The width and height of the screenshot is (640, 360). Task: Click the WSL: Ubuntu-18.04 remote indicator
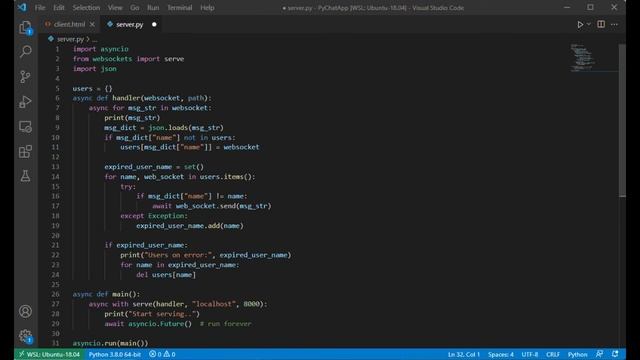(x=50, y=354)
